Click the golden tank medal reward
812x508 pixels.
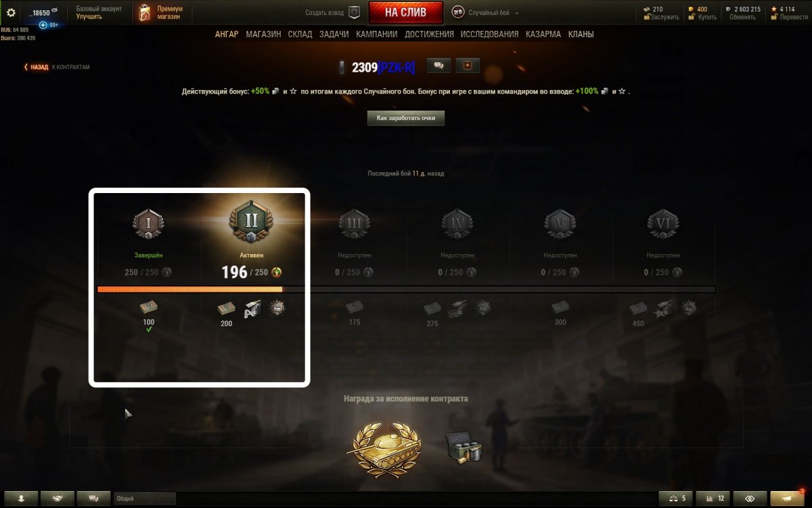382,448
